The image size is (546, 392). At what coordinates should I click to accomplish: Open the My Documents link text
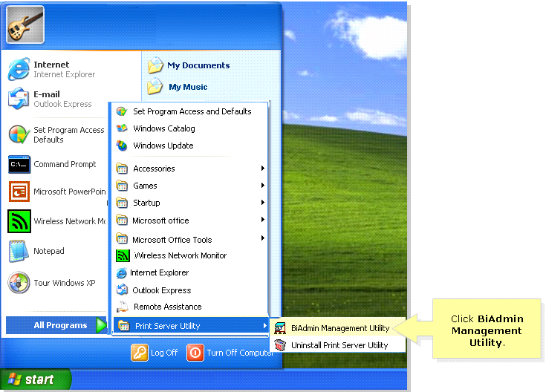(x=198, y=65)
